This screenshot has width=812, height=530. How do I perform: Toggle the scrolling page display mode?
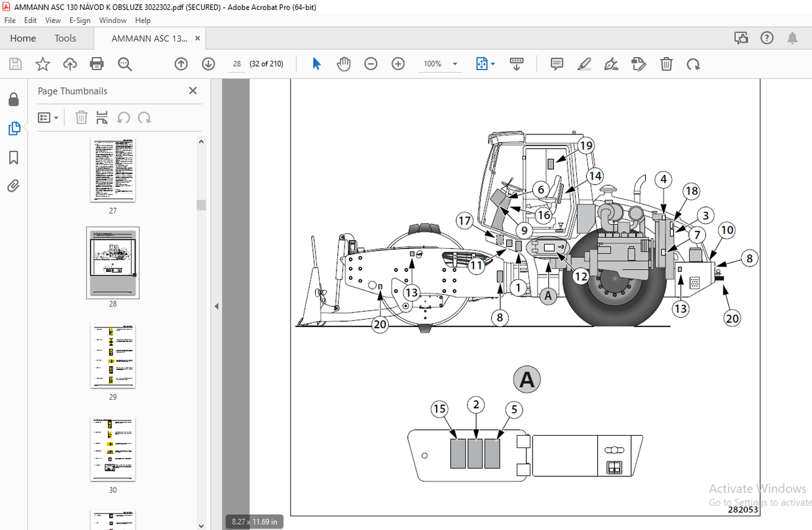(x=517, y=64)
